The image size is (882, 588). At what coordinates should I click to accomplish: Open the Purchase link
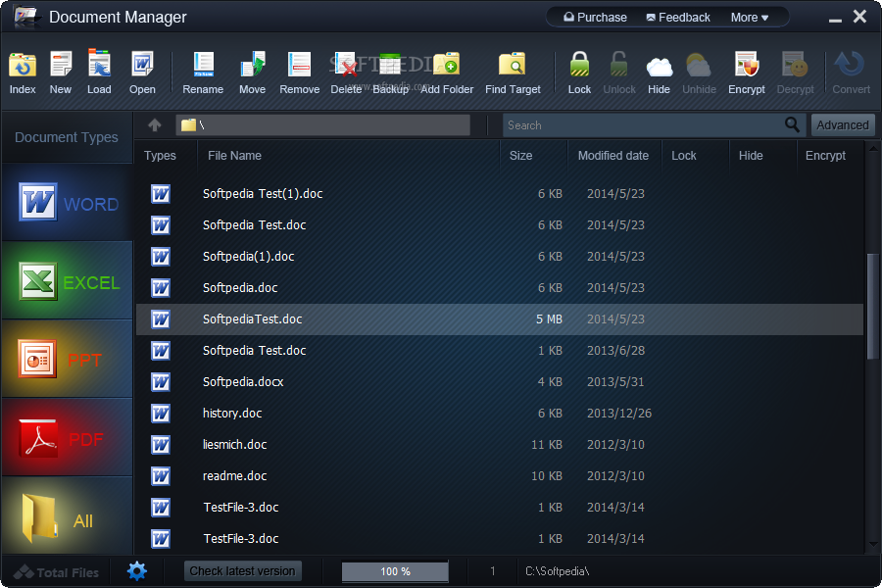coord(595,18)
